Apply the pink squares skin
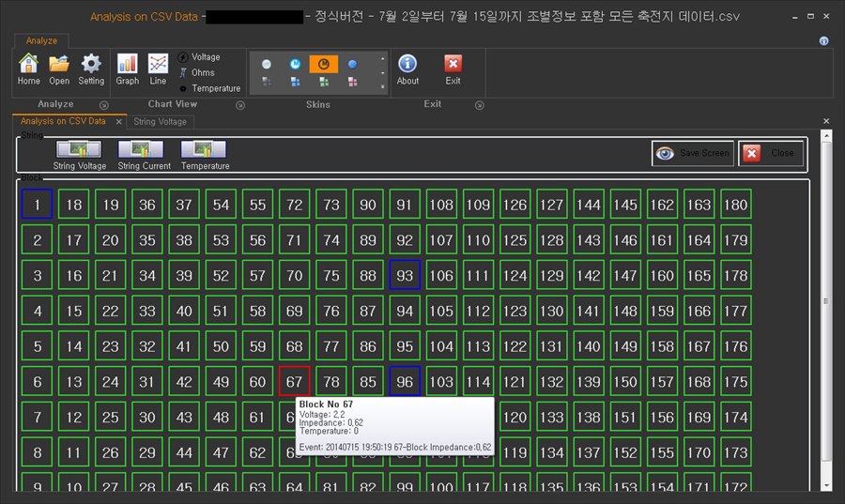845x504 pixels. [352, 82]
